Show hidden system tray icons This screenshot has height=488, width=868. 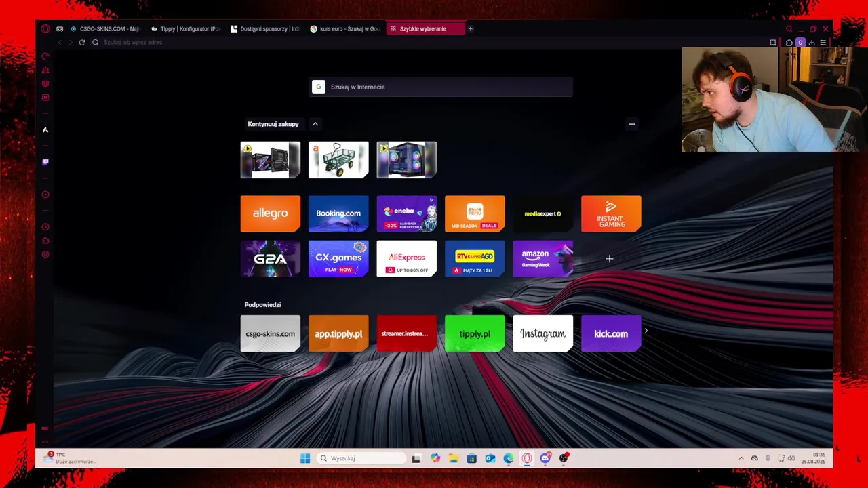[x=741, y=458]
